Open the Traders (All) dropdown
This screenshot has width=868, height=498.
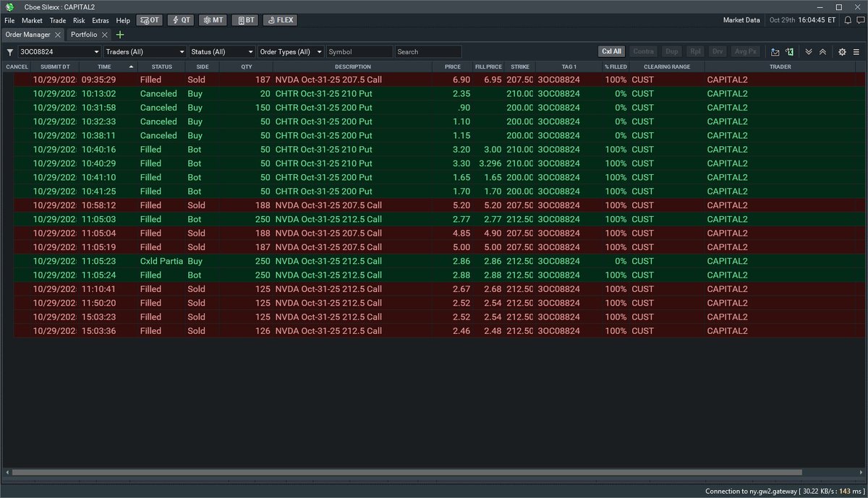145,52
